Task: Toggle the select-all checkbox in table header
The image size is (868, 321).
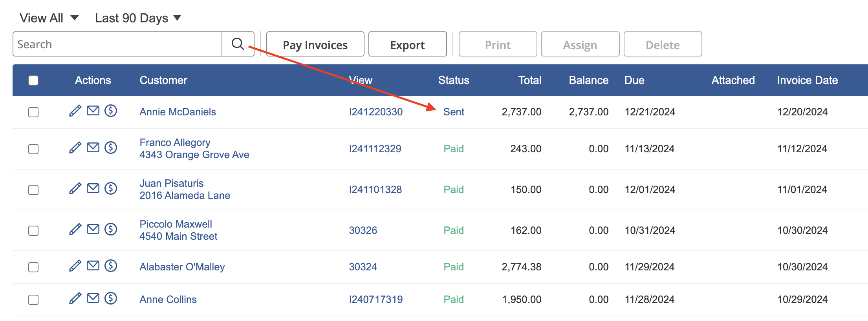Action: [x=33, y=80]
